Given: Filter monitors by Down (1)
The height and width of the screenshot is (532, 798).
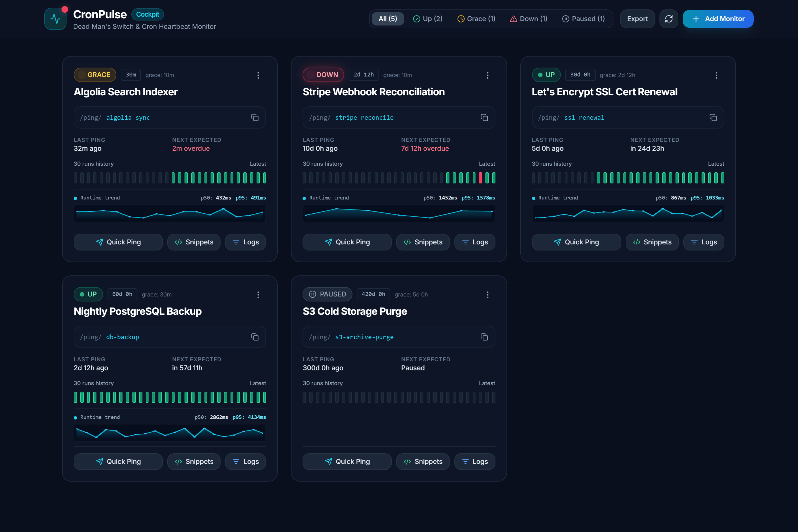Looking at the screenshot, I should [529, 19].
